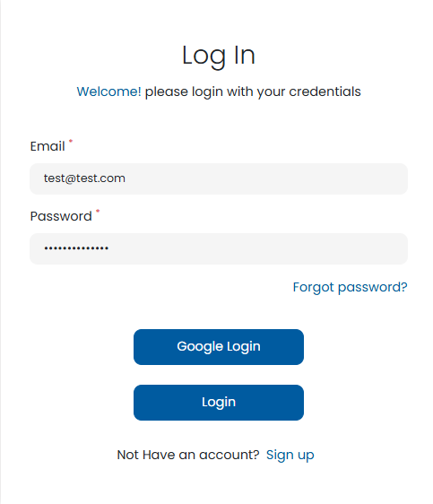Viewport: 433px width, 504px height.
Task: Click the word 'password?' in the forgot link
Action: (x=373, y=287)
